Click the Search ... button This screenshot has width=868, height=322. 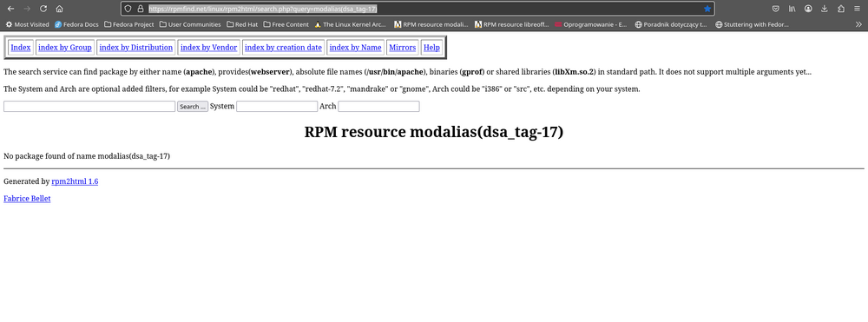coord(193,106)
